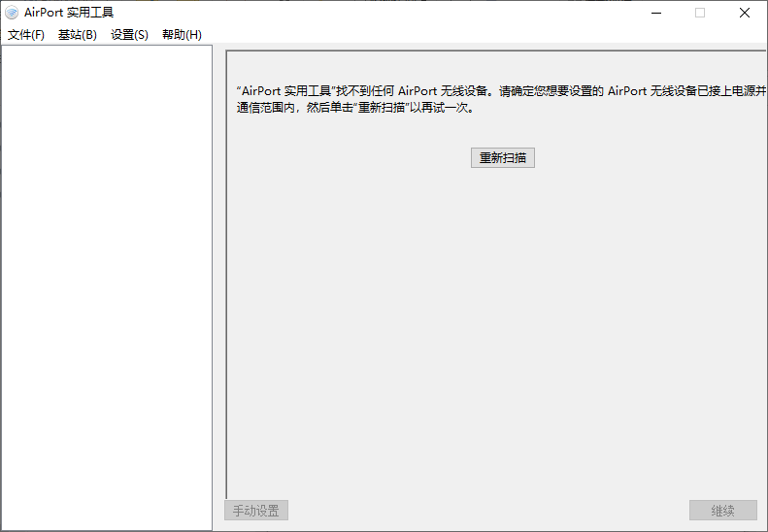Open the 设置(S) menu
768x532 pixels.
tap(129, 35)
